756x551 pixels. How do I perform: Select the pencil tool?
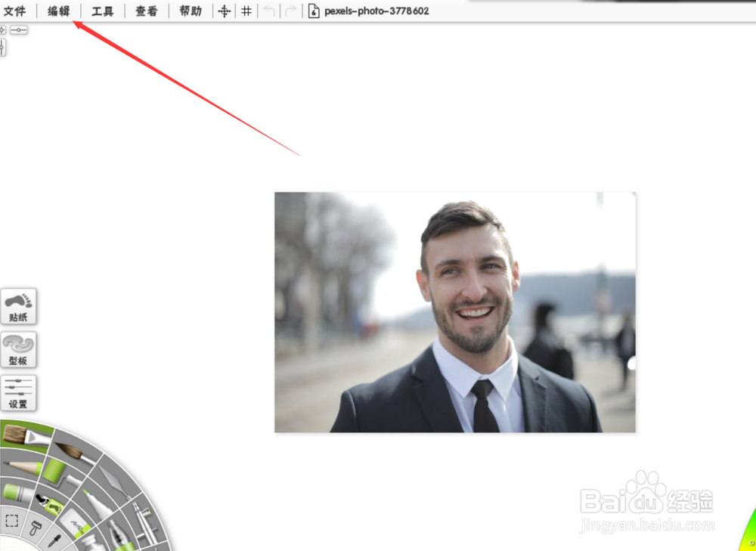(22, 466)
